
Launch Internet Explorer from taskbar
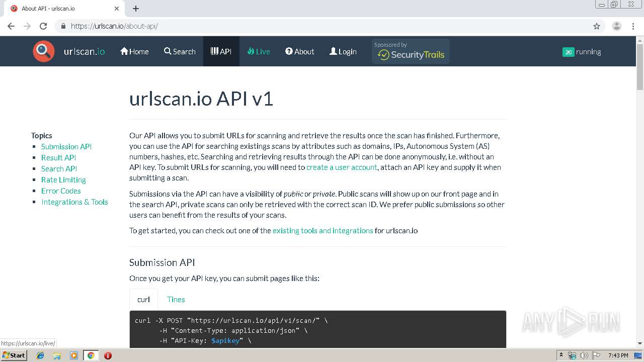click(x=40, y=355)
